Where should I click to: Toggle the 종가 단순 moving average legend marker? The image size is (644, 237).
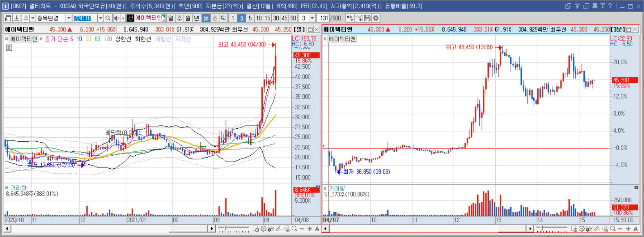coord(41,39)
